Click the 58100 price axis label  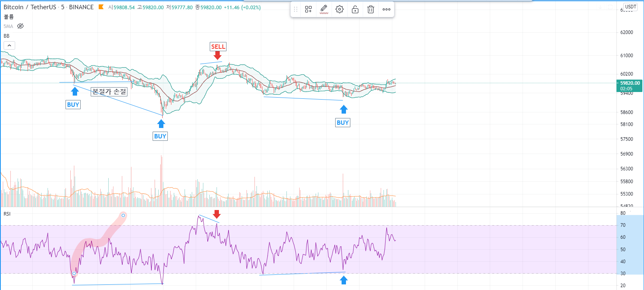626,124
